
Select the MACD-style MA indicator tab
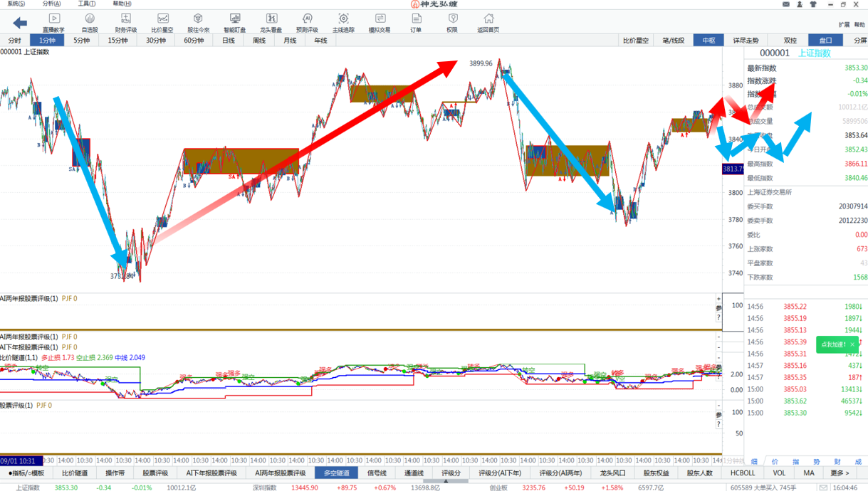click(x=809, y=472)
